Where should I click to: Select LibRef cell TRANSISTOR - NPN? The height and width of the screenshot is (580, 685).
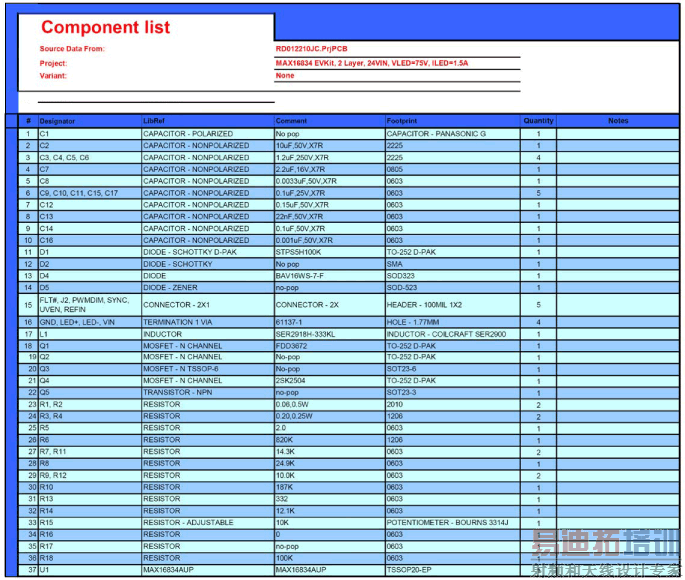tap(208, 392)
